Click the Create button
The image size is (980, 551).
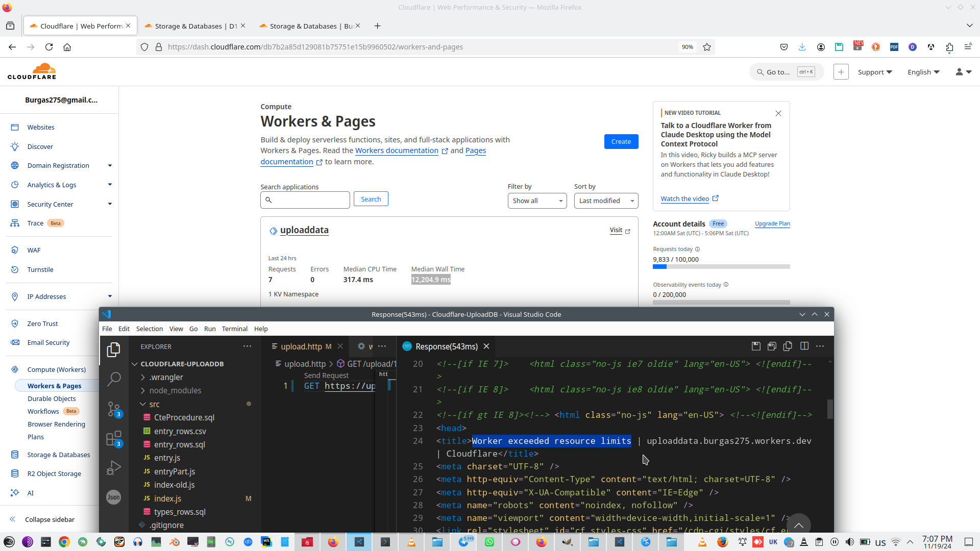(621, 141)
